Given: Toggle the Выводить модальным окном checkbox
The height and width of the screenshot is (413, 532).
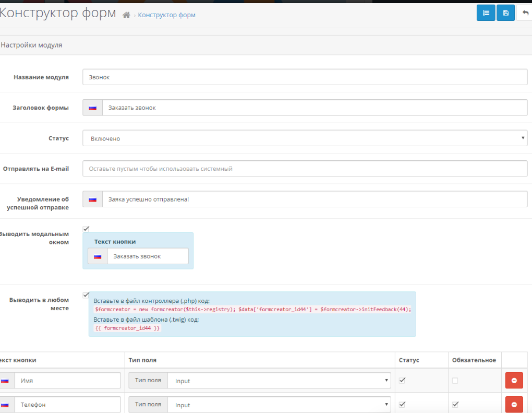Looking at the screenshot, I should 86,229.
